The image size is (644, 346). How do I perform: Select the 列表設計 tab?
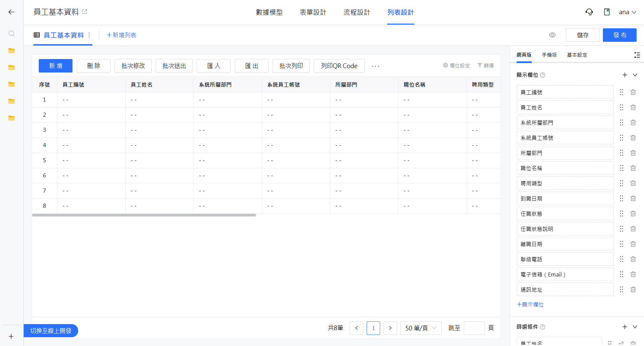(x=401, y=12)
